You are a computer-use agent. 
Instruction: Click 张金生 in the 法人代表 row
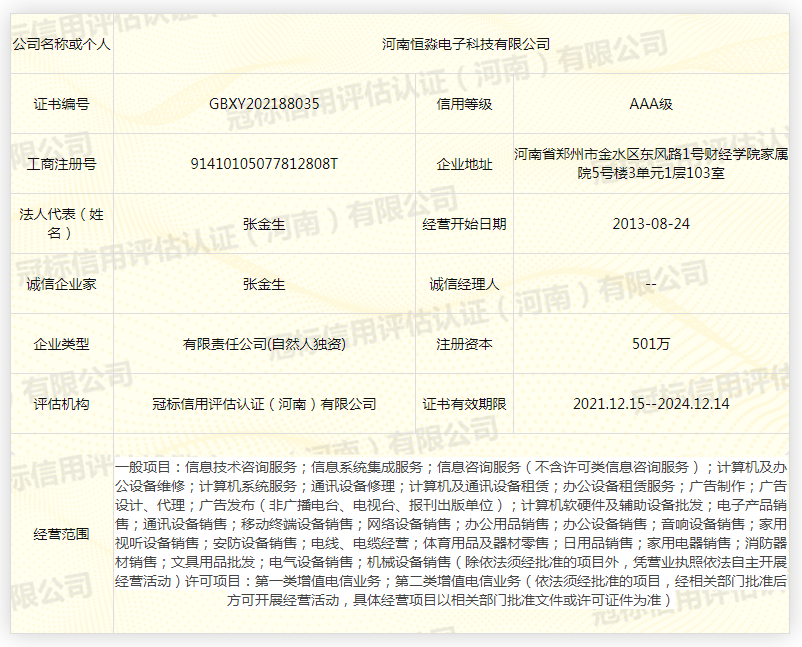click(x=264, y=224)
